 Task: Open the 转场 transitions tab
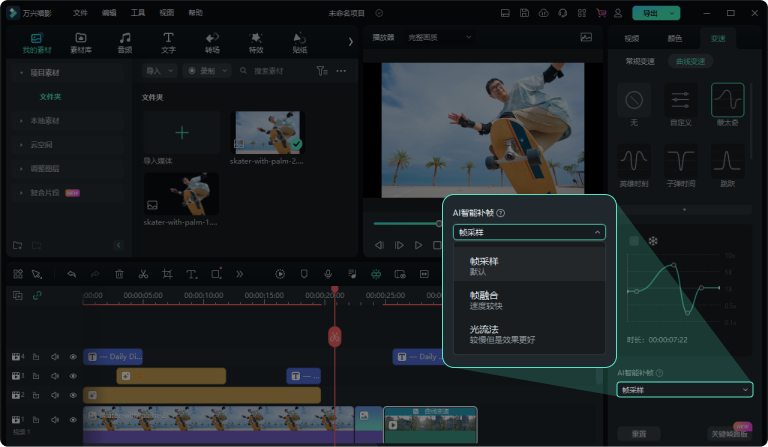[x=212, y=43]
